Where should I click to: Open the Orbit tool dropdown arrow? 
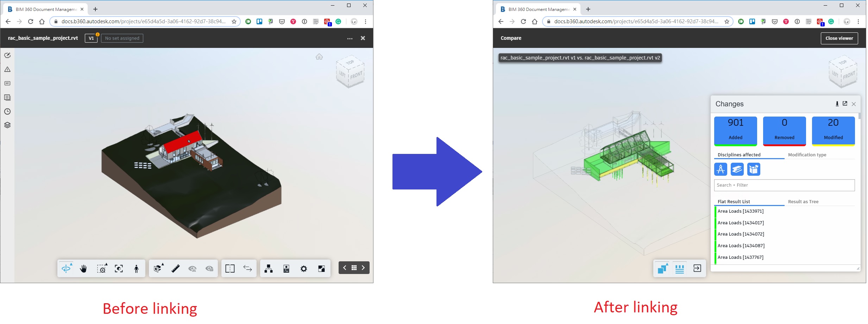pyautogui.click(x=70, y=264)
